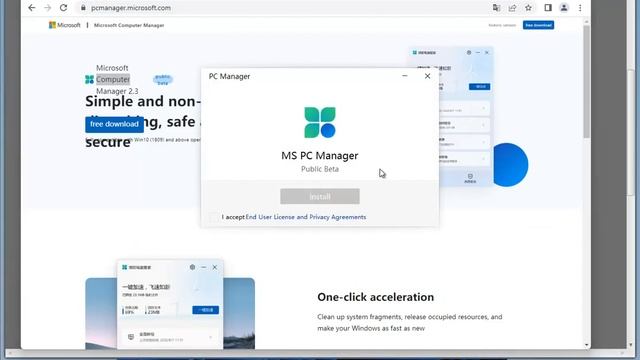Close the PC Manager installer dialog
The image size is (640, 360).
tap(427, 76)
